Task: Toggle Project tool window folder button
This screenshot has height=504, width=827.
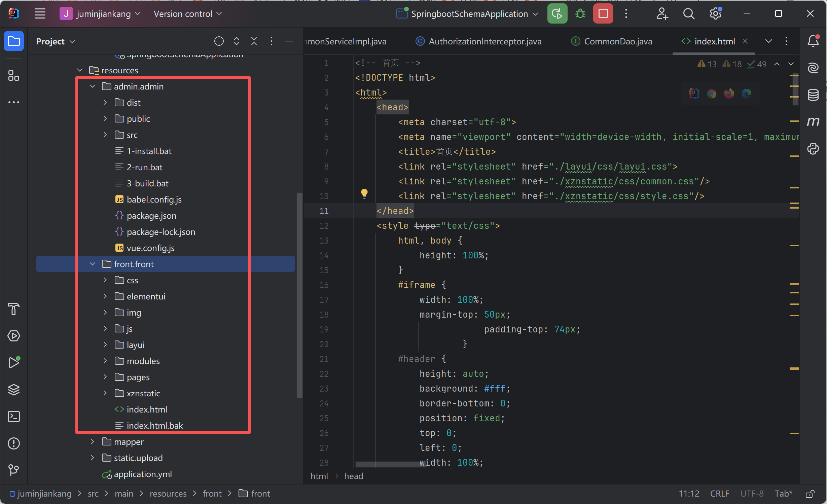Action: [x=14, y=41]
